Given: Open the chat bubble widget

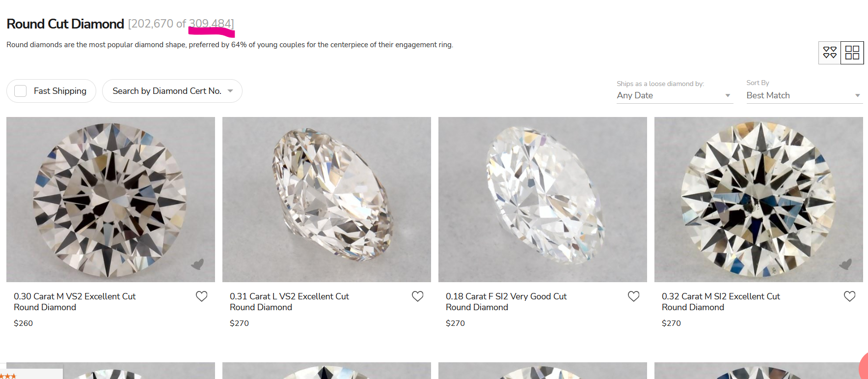Looking at the screenshot, I should 864,367.
